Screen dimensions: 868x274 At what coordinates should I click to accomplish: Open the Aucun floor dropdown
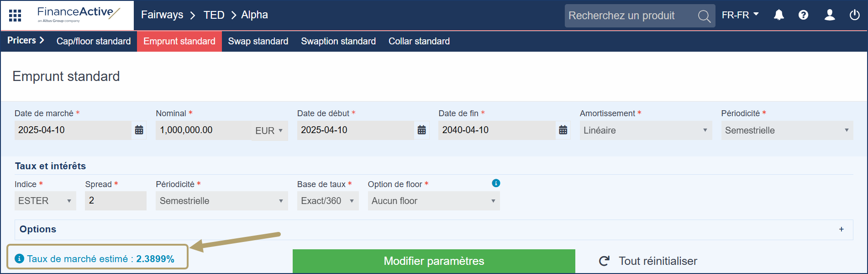point(433,200)
